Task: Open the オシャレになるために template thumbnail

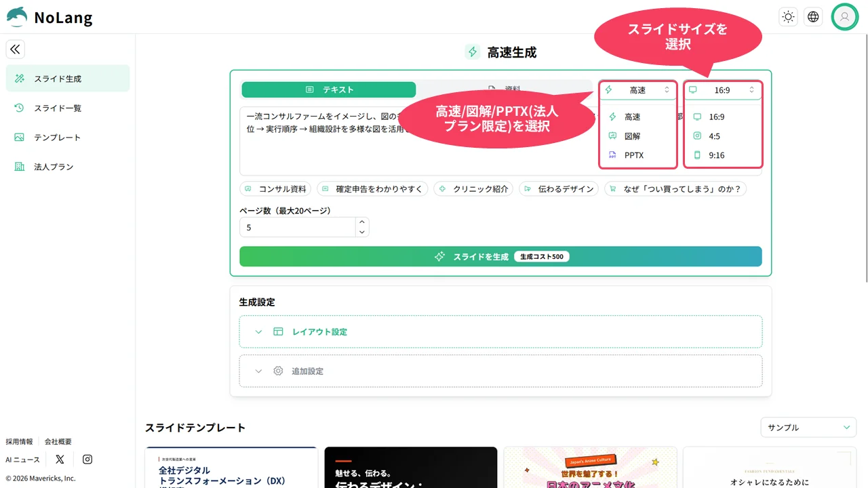Action: click(x=769, y=467)
